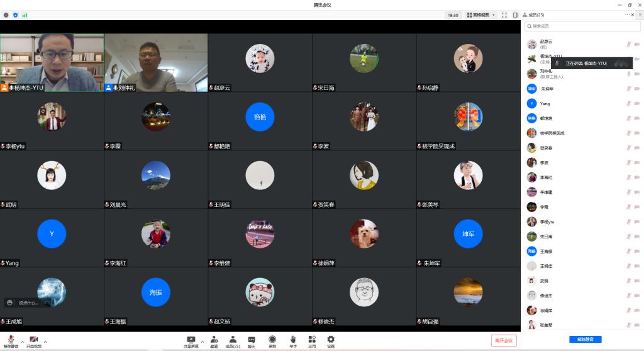Click the Share Screen (共享屏幕) icon
The width and height of the screenshot is (644, 351).
point(191,340)
